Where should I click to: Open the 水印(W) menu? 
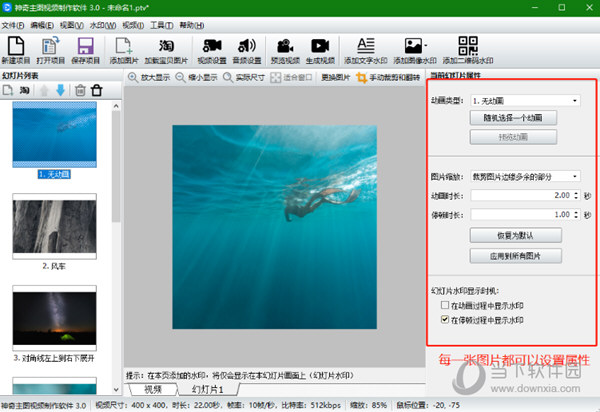(x=103, y=25)
